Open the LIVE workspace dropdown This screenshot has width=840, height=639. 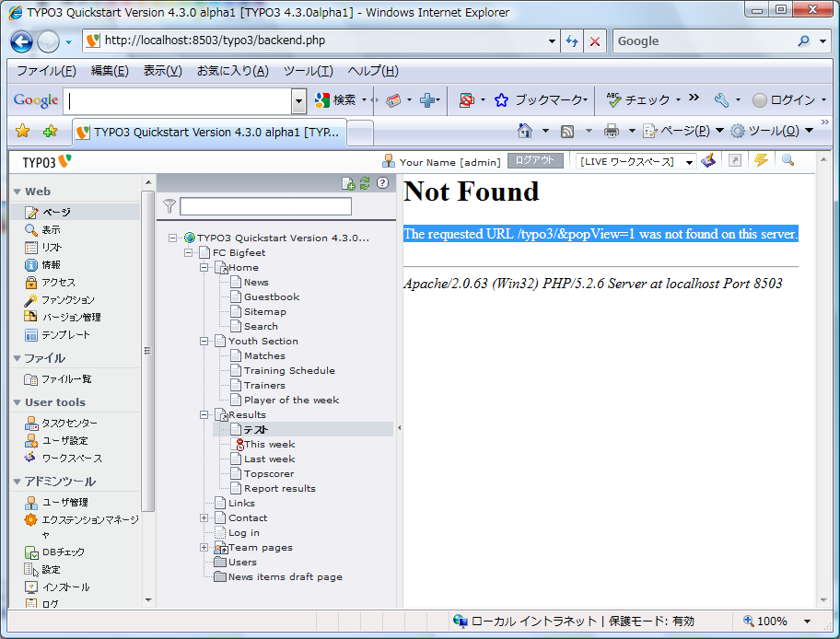pos(636,162)
